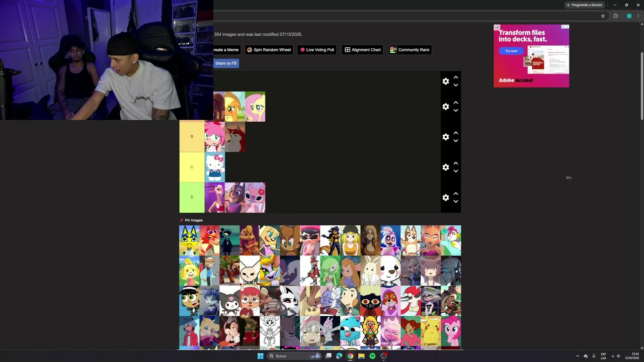644x362 pixels.
Task: Select the Amy Rose image in tier B
Action: [215, 137]
